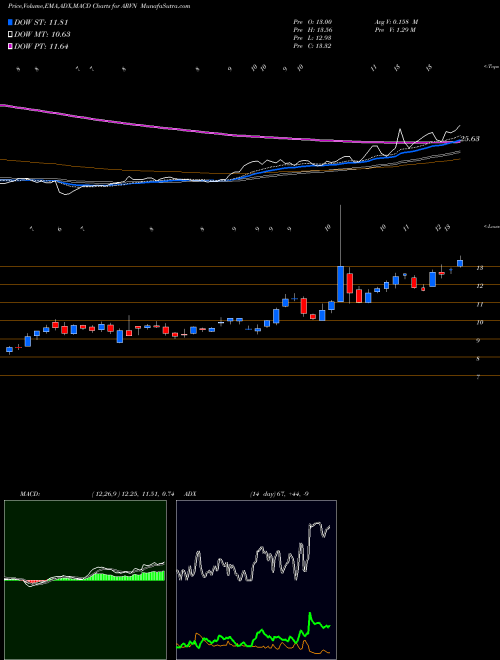
Task: Select the 'DOW PT: 11.64' legend text
Action: pos(41,46)
